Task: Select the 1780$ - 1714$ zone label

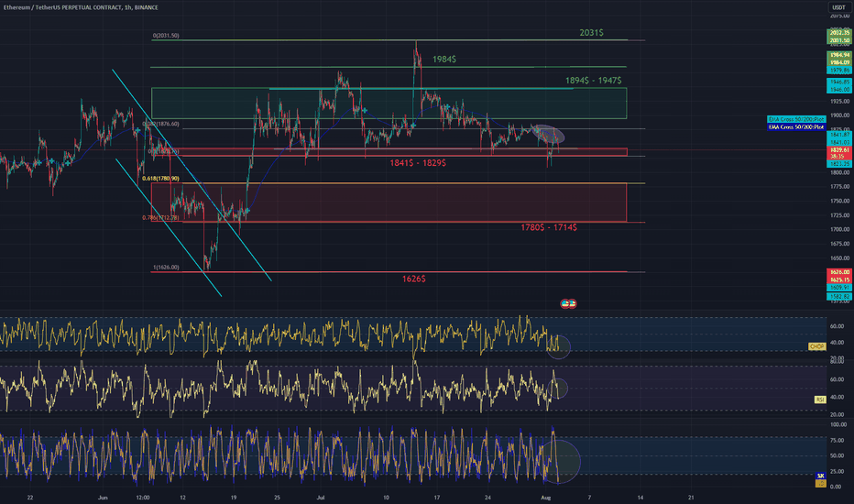Action: 549,227
